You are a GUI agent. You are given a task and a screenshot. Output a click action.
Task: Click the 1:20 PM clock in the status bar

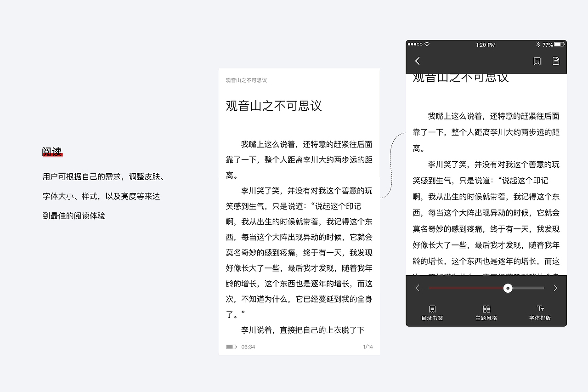(486, 45)
